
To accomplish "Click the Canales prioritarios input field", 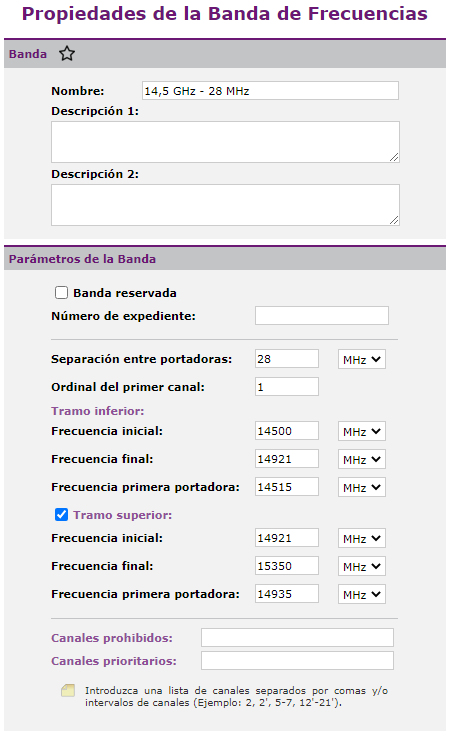I will pyautogui.click(x=297, y=660).
